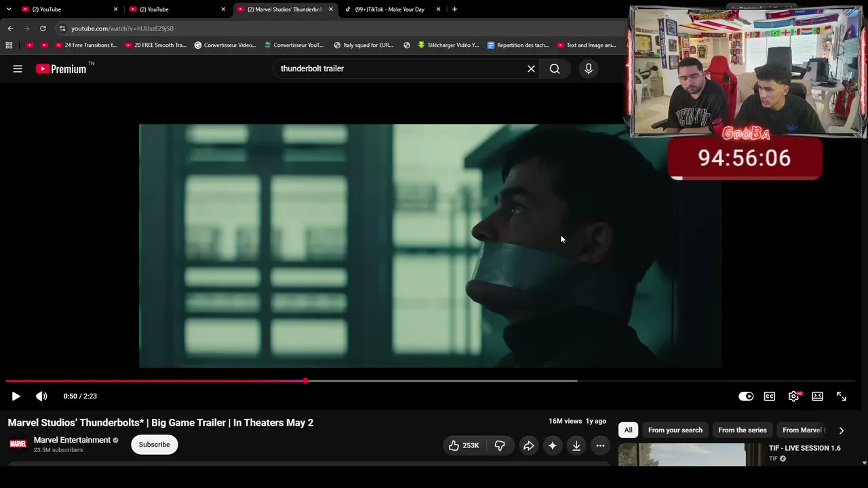Screen dimensions: 868x488
Task: Subscribe to Marvel Entertainment
Action: [155, 445]
